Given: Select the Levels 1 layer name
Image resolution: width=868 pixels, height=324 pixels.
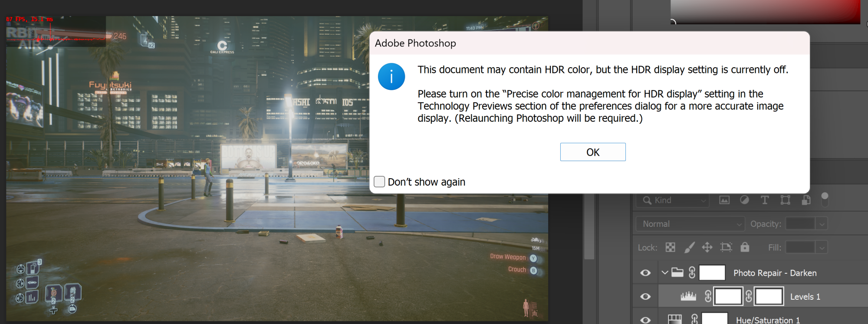Looking at the screenshot, I should point(805,297).
